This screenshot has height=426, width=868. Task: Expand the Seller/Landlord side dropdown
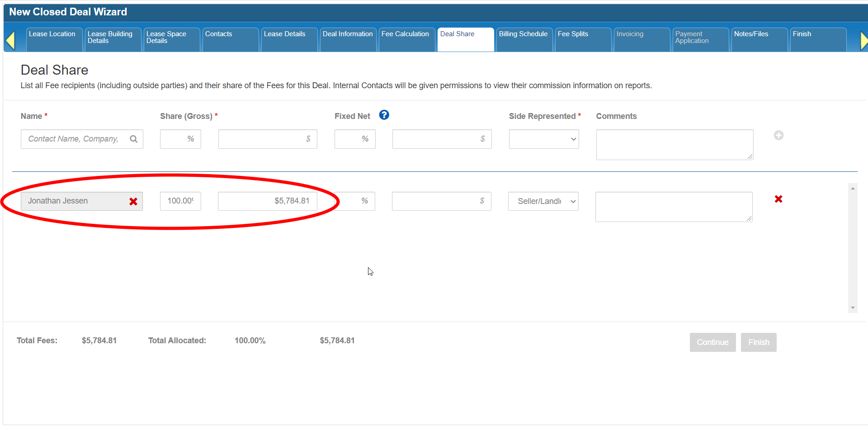click(543, 201)
